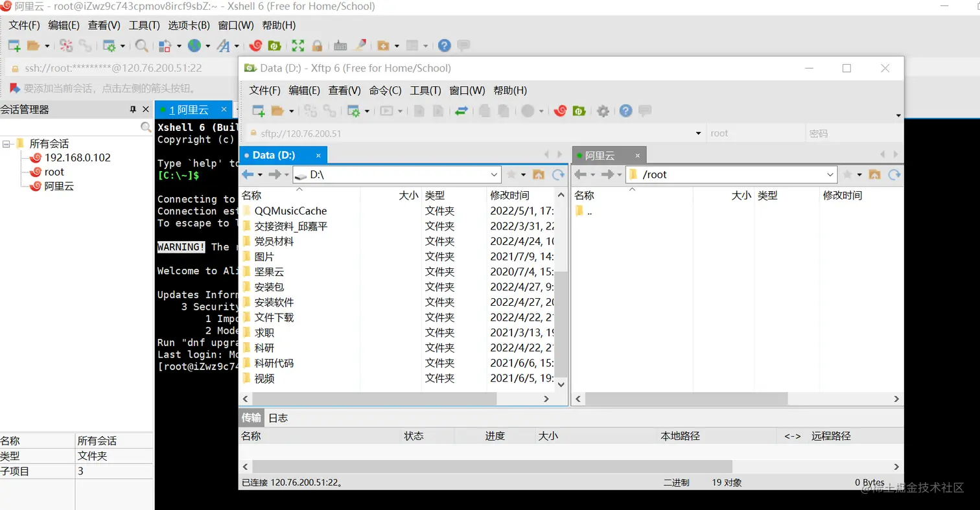Click the blue help question mark in Xftp

(x=625, y=110)
